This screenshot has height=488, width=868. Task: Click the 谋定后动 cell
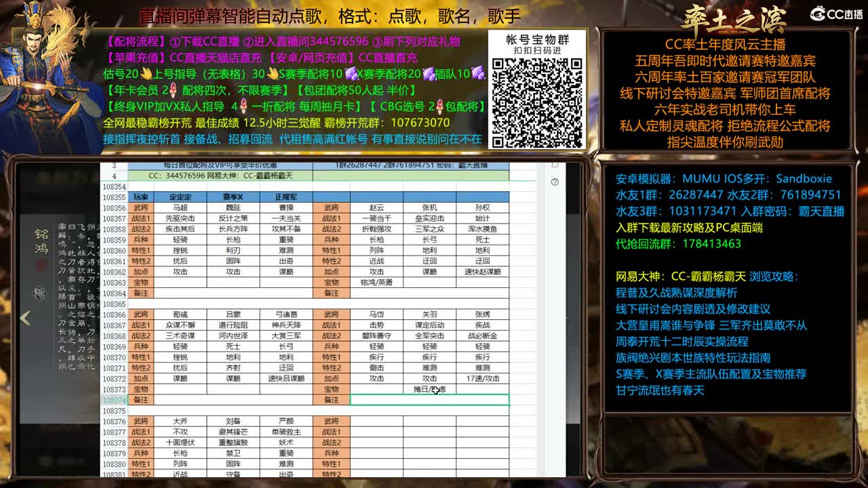click(430, 325)
